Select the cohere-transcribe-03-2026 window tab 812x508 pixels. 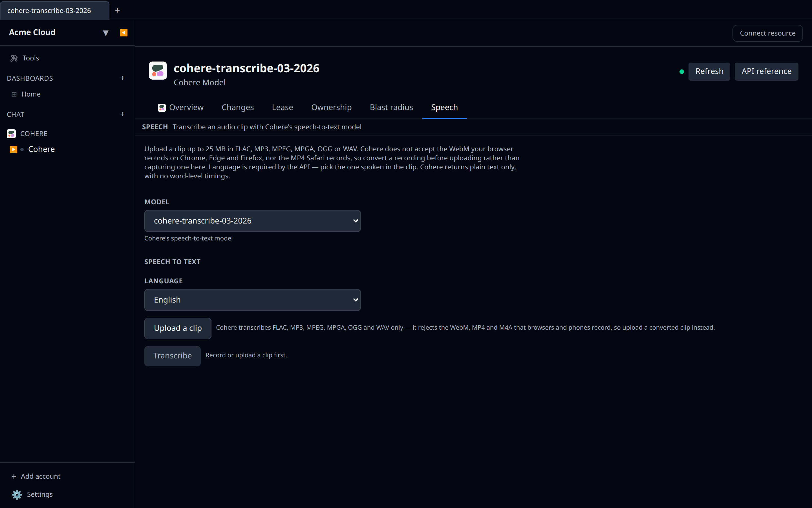(x=55, y=10)
